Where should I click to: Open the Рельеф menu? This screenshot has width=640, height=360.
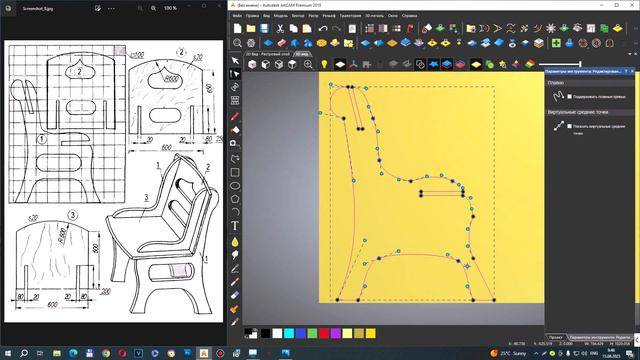click(329, 16)
